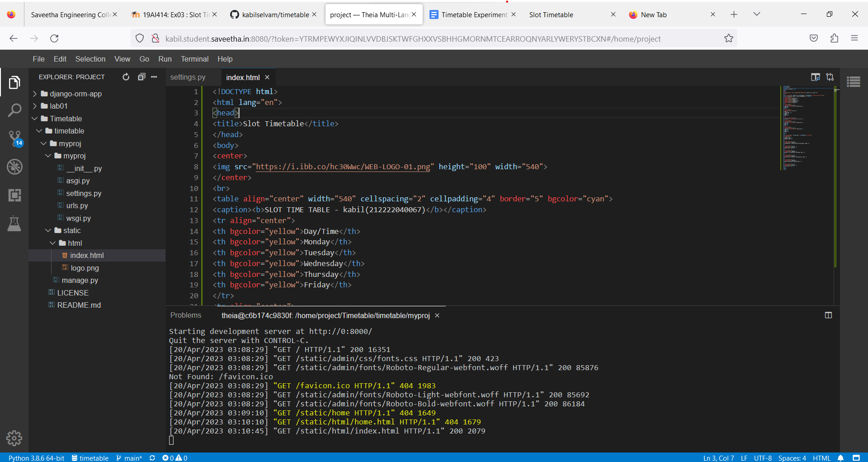
Task: Open the WEB-LOGO-01.png image link in code
Action: [x=343, y=167]
